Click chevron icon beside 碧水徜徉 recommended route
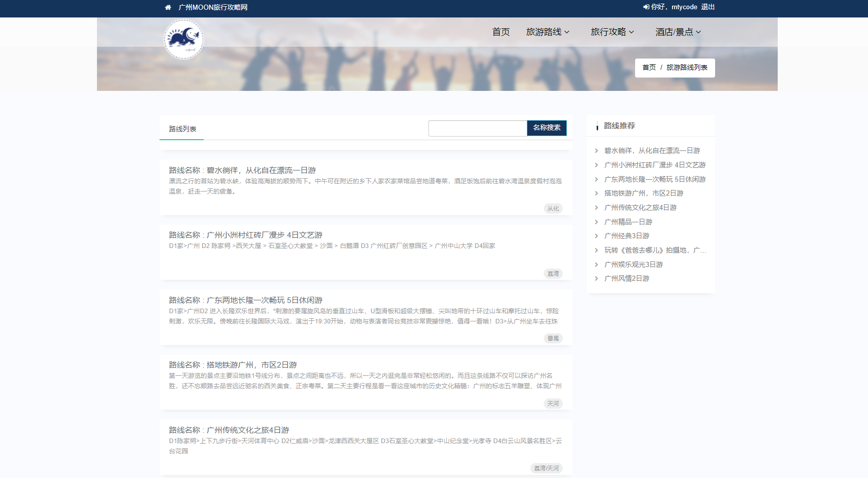Image resolution: width=868 pixels, height=478 pixels. click(x=596, y=151)
